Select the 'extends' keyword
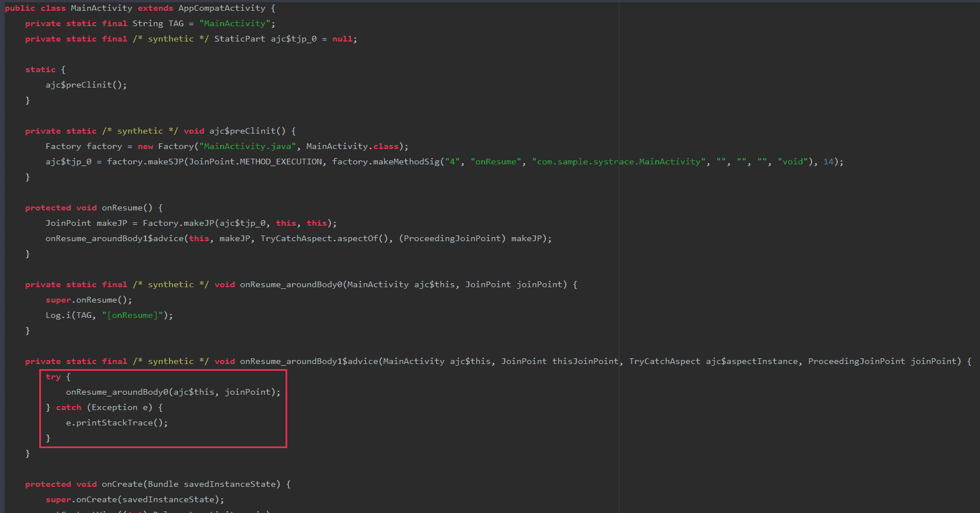980x513 pixels. [x=155, y=8]
